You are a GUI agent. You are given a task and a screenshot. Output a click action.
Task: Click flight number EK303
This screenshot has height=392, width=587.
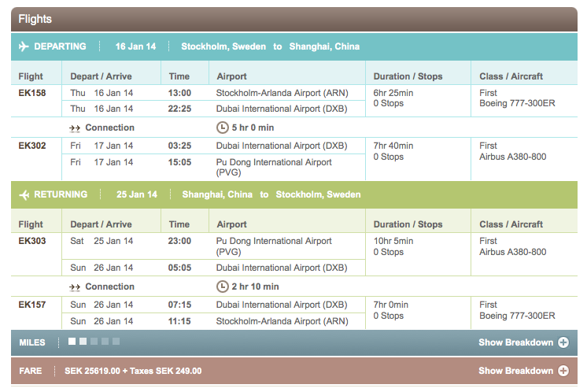32,241
